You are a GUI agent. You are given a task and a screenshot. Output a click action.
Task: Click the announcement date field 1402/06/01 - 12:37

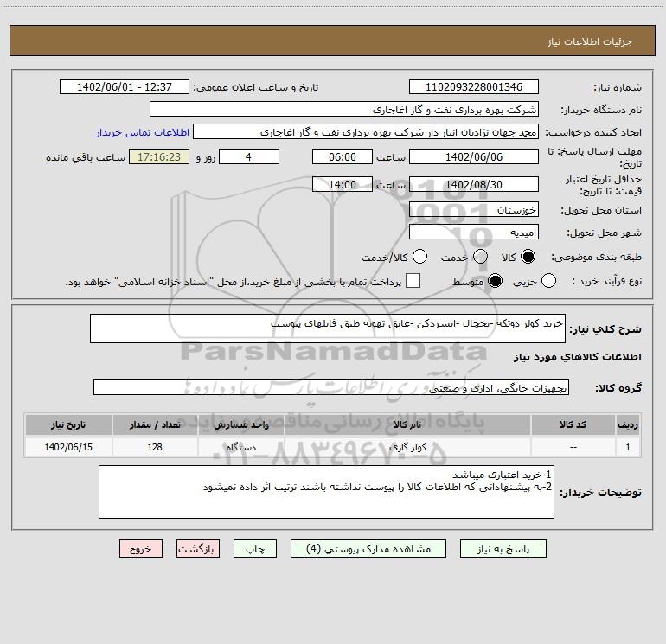pos(125,87)
